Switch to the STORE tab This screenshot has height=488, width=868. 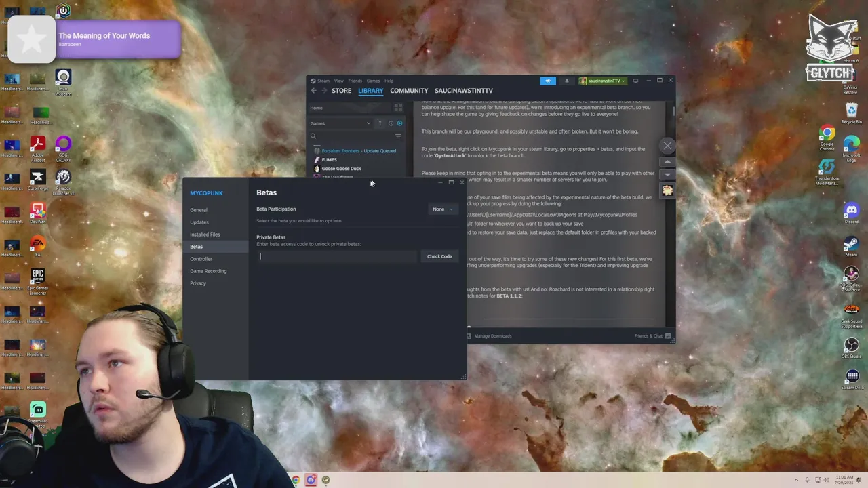[341, 91]
